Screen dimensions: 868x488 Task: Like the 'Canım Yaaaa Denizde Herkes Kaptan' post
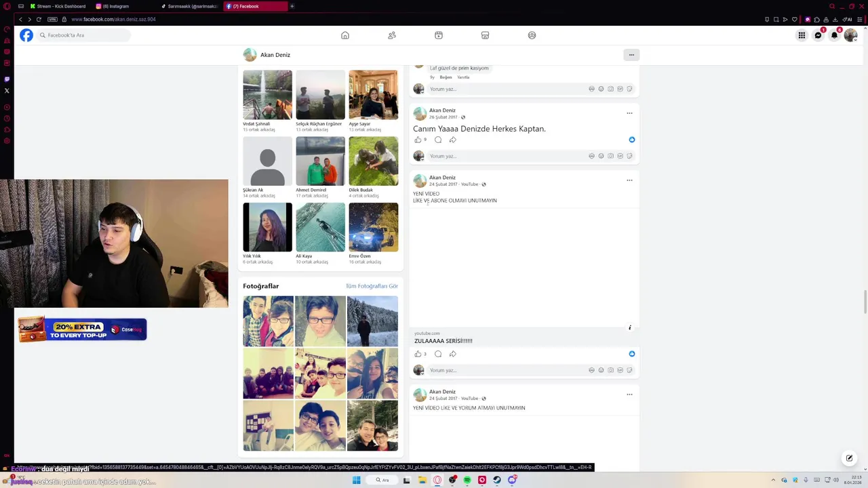click(418, 140)
